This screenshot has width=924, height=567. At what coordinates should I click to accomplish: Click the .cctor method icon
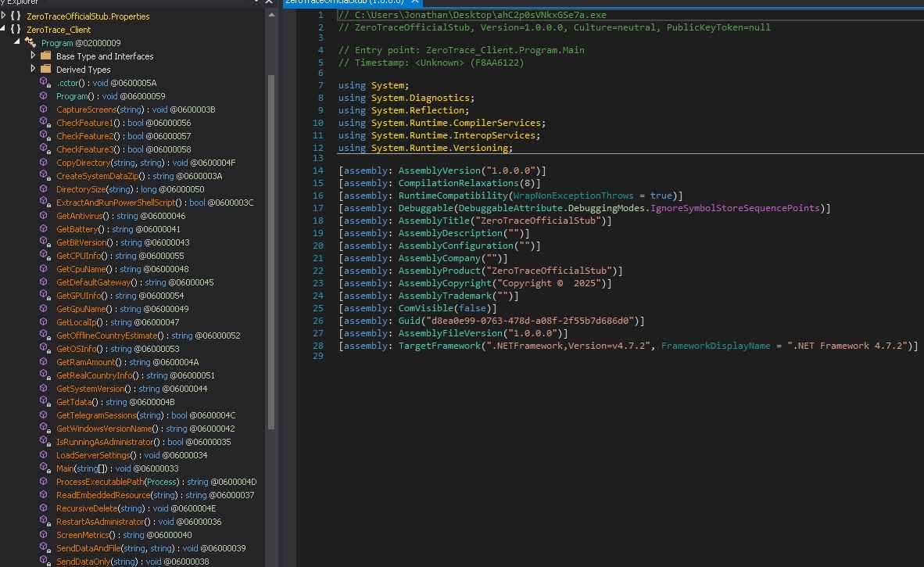(x=45, y=83)
